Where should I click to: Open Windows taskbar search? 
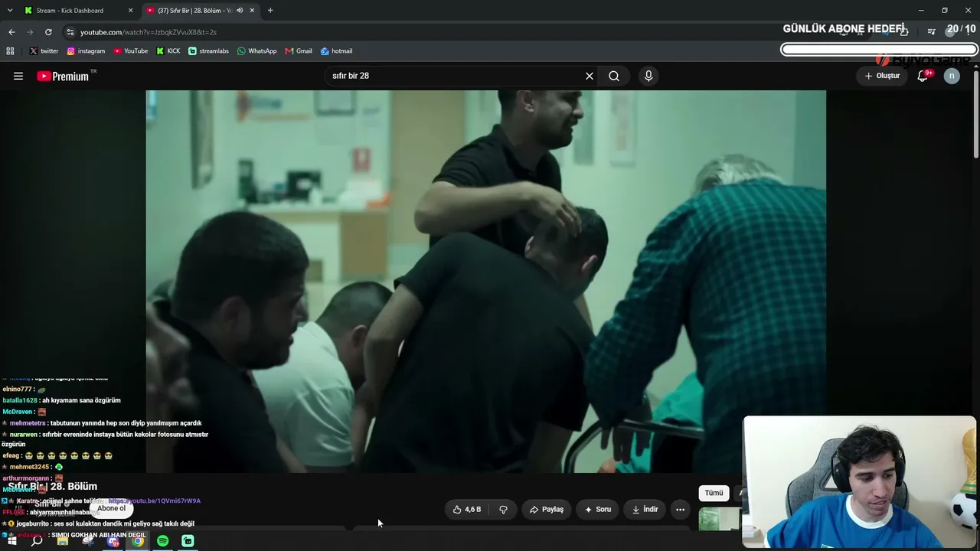point(37,541)
